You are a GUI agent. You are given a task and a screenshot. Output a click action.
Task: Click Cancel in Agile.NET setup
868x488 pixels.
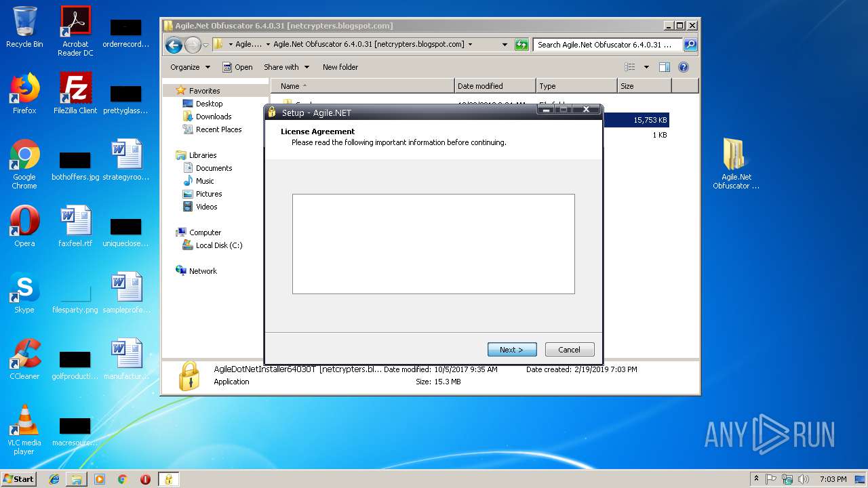coord(570,350)
